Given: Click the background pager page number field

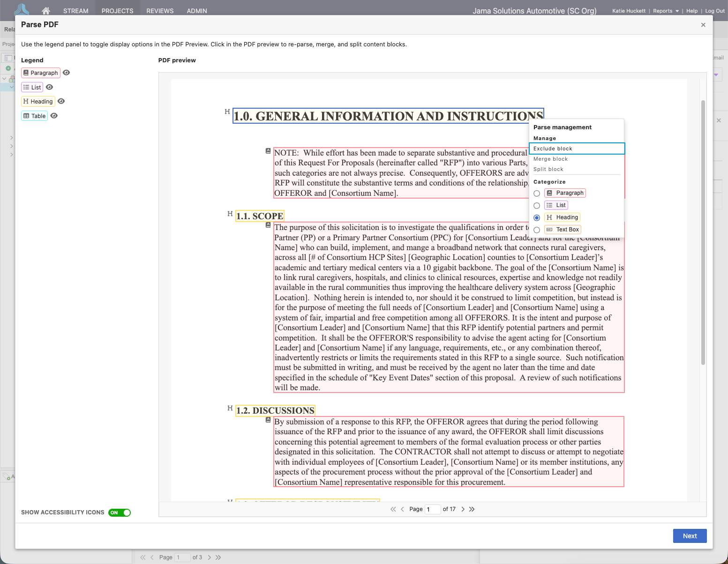Looking at the screenshot, I should (183, 557).
